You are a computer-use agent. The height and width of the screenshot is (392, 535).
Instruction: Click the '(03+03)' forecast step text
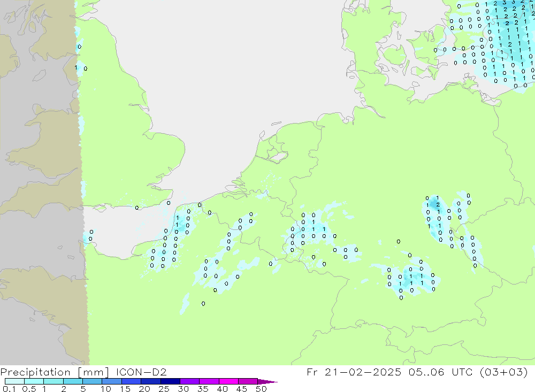coord(503,372)
